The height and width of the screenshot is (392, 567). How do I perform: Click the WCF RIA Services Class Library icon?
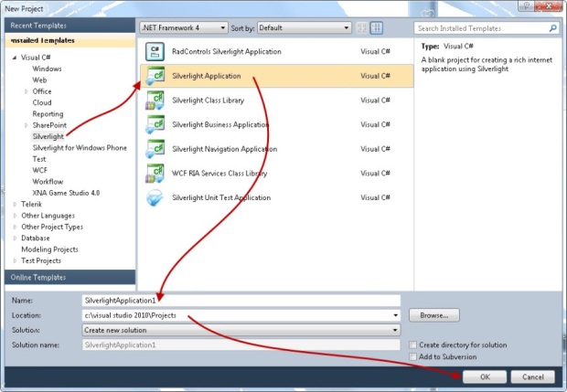155,174
